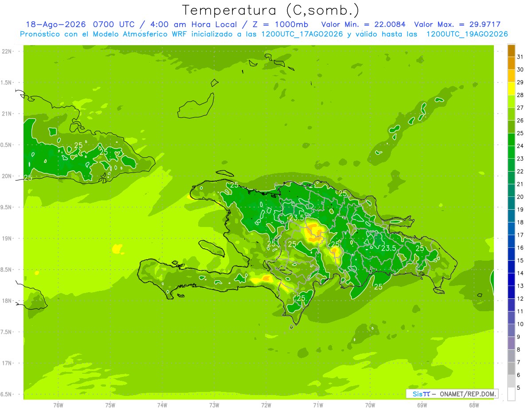
Task: Click the "17N" latitude label
Action: point(7,363)
